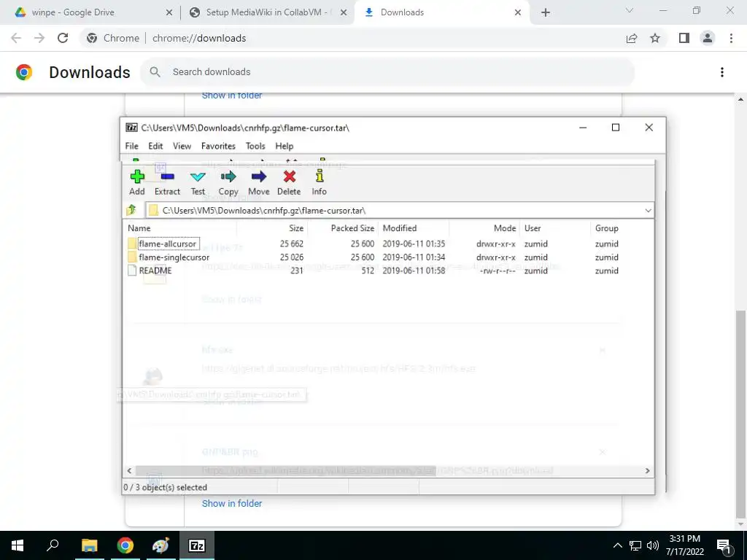Open volume control in system tray
The height and width of the screenshot is (560, 747).
coord(653,545)
